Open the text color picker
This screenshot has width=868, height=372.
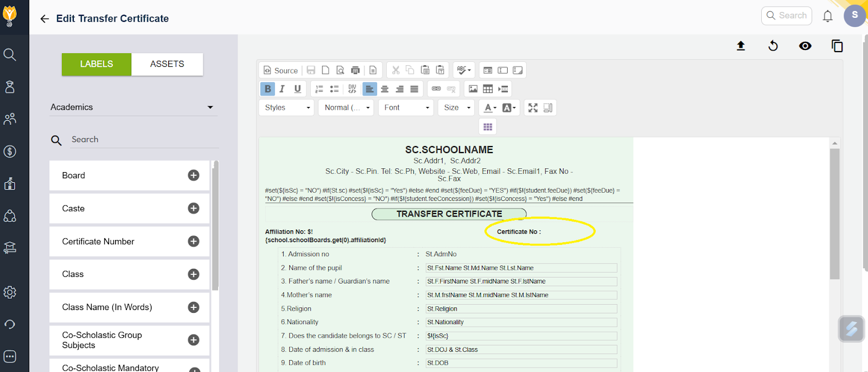(490, 108)
